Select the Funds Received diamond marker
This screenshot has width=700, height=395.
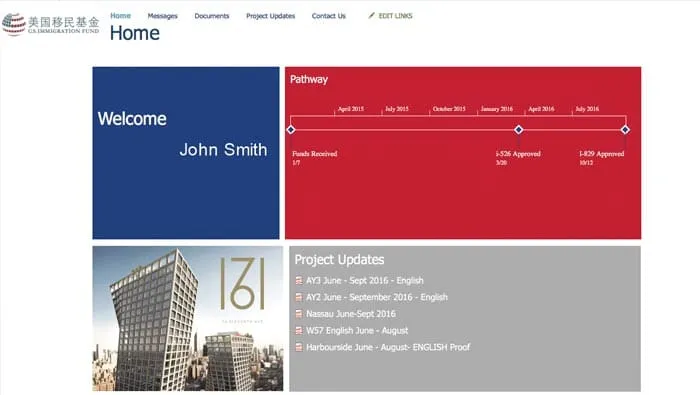coord(291,129)
